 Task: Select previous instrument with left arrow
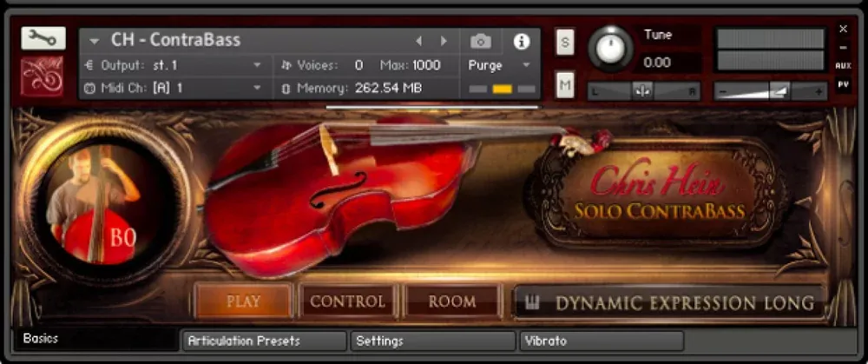coord(419,41)
